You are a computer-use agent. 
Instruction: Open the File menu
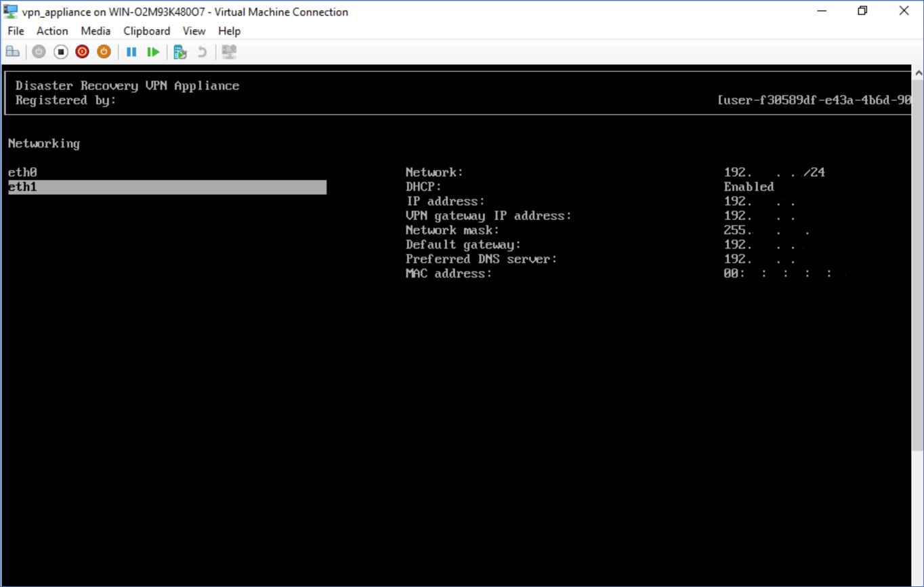coord(15,30)
